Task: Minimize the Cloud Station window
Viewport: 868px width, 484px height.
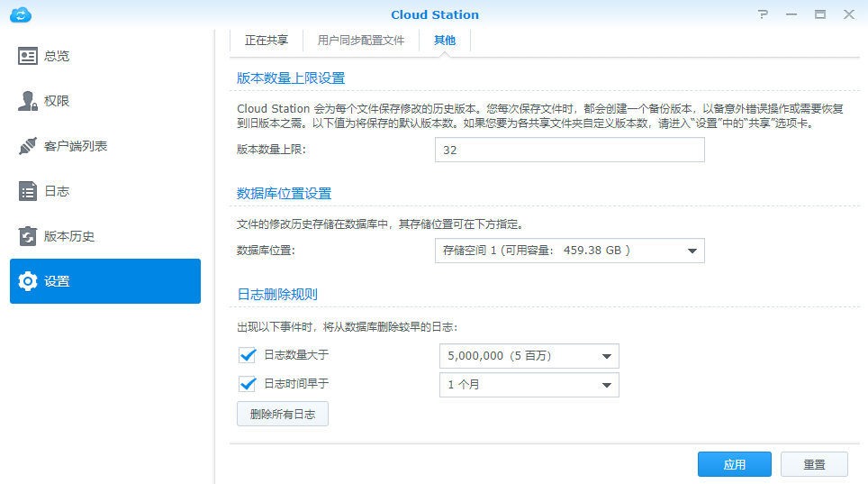Action: 791,14
